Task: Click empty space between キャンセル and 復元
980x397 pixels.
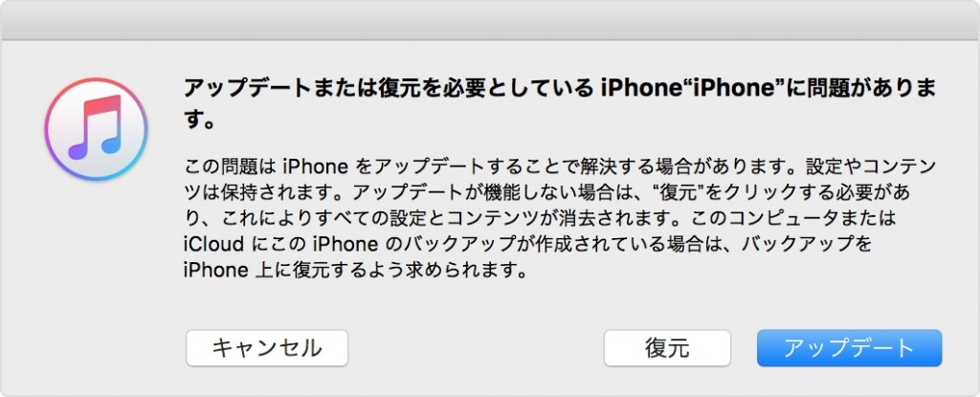Action: 475,347
